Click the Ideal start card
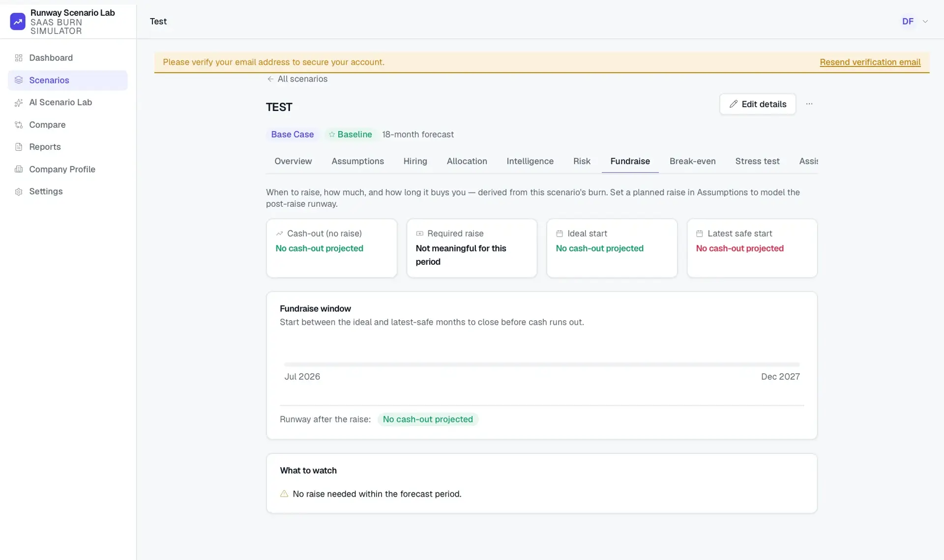The image size is (944, 560). coord(612,248)
